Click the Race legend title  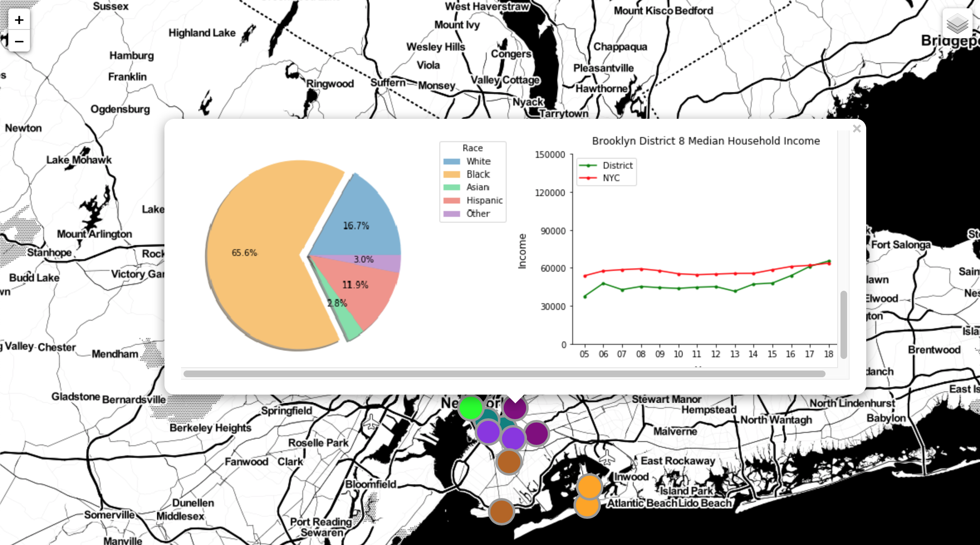(x=473, y=148)
